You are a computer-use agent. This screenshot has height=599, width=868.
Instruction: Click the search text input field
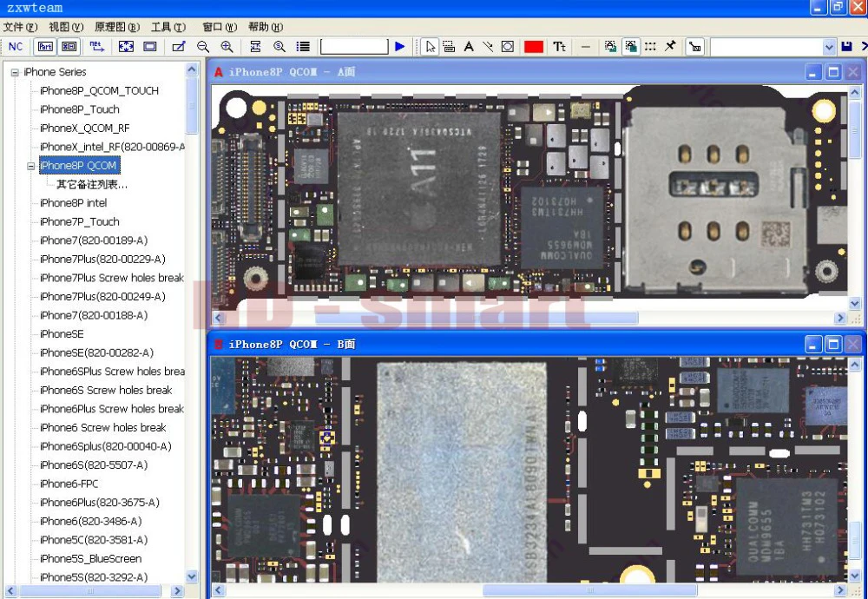[354, 47]
